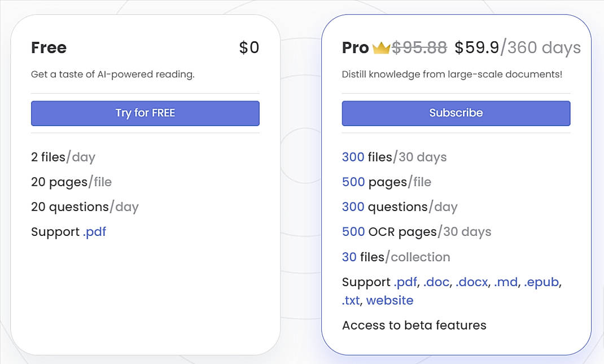Screen dimensions: 604x364
Task: Click the '300 questions/day' feature line
Action: pyautogui.click(x=400, y=207)
